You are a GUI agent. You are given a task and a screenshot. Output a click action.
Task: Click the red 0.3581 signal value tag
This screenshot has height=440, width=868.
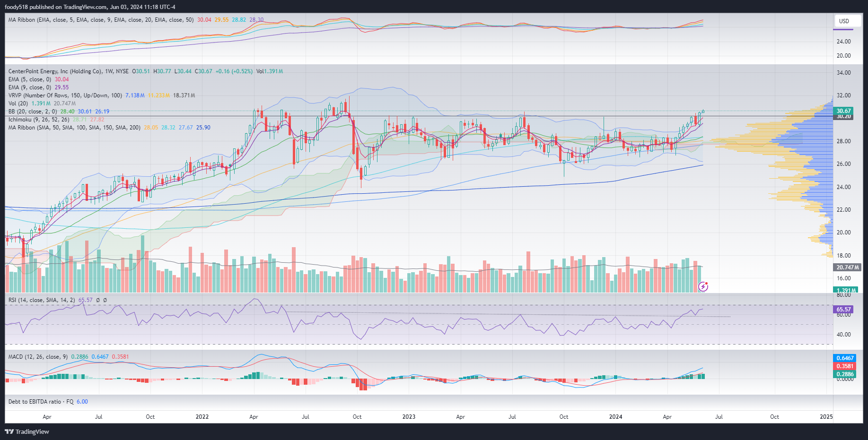click(x=845, y=366)
